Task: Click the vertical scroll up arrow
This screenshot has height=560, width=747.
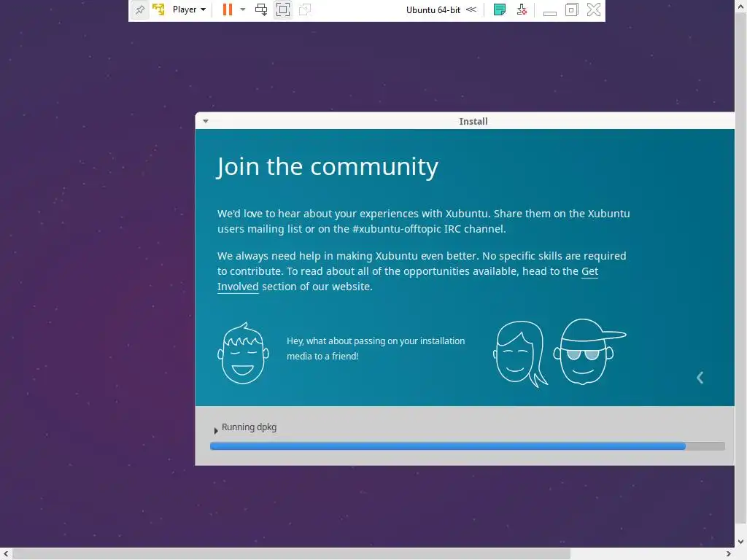Action: tap(741, 5)
